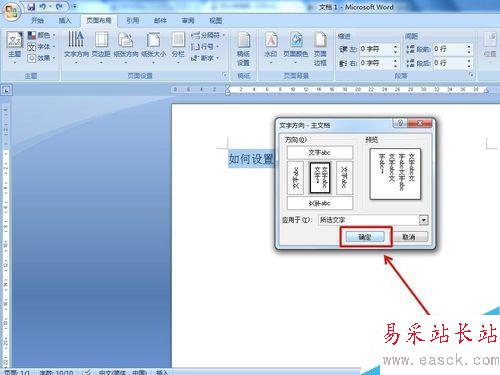This screenshot has height=375, width=500.
Task: Launch the 页面设置 dialog from group corner
Action: coord(225,75)
